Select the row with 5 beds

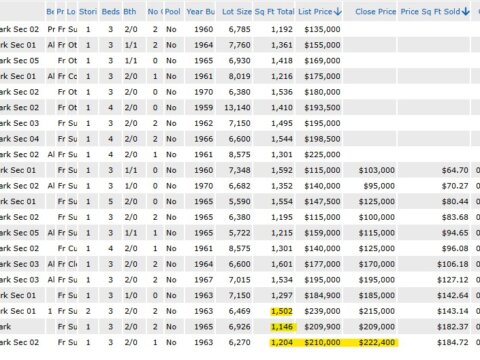point(240,202)
